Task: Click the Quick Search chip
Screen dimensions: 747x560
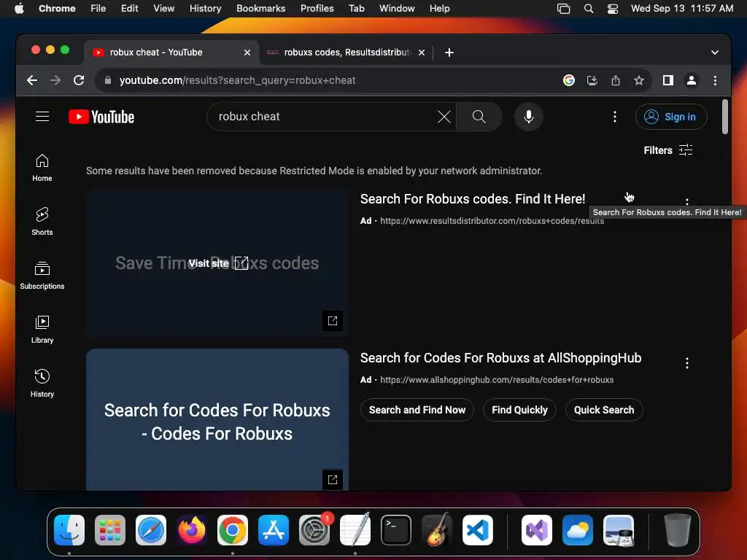Action: click(x=604, y=410)
